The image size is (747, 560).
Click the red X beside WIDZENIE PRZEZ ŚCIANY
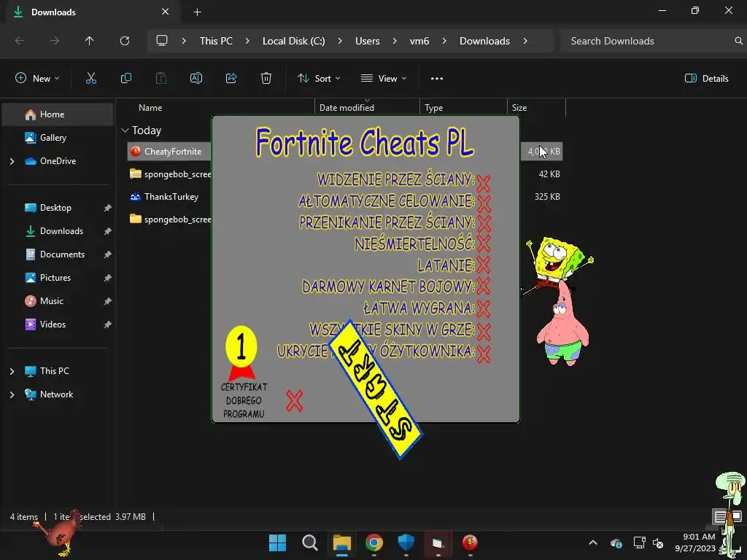pos(483,183)
